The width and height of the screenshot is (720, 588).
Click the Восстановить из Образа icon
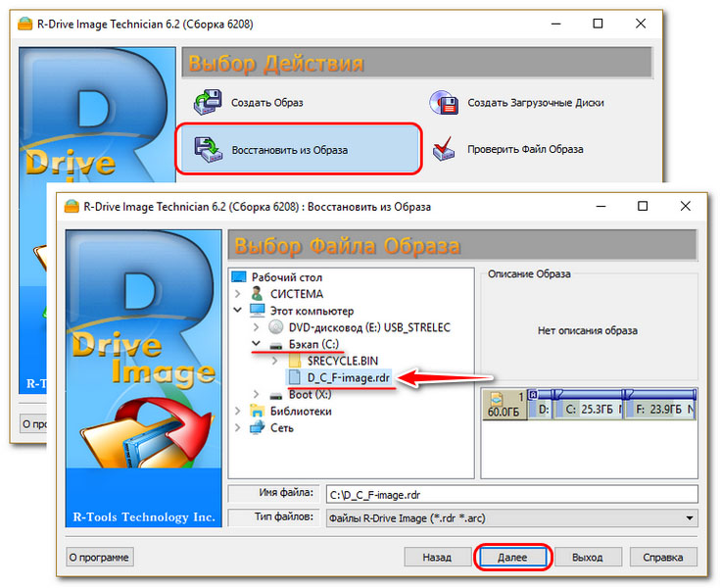tap(208, 149)
